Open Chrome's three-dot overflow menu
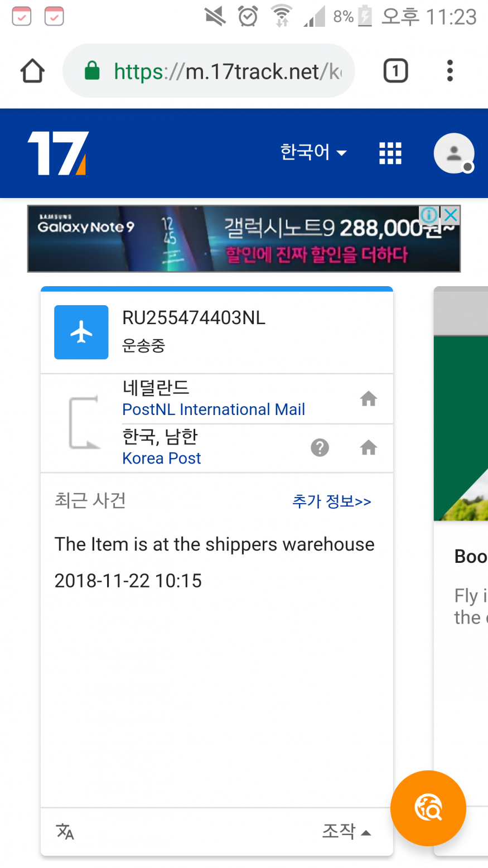Screen dimensions: 488x868 pos(450,71)
